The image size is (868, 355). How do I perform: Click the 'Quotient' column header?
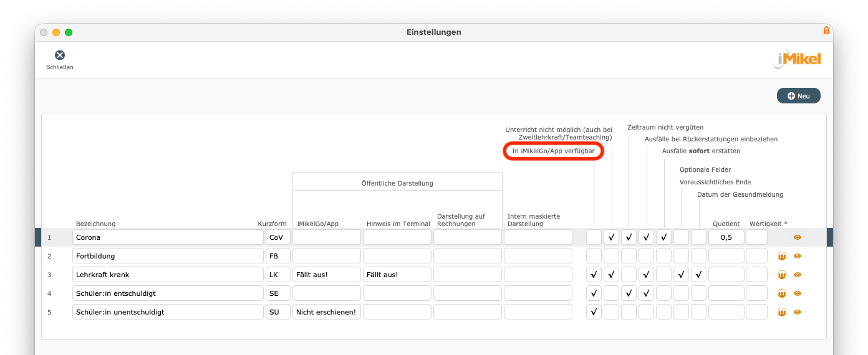(726, 224)
